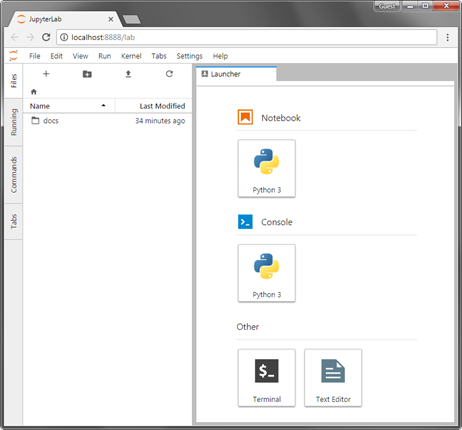Launch Python 3 console card

point(267,273)
